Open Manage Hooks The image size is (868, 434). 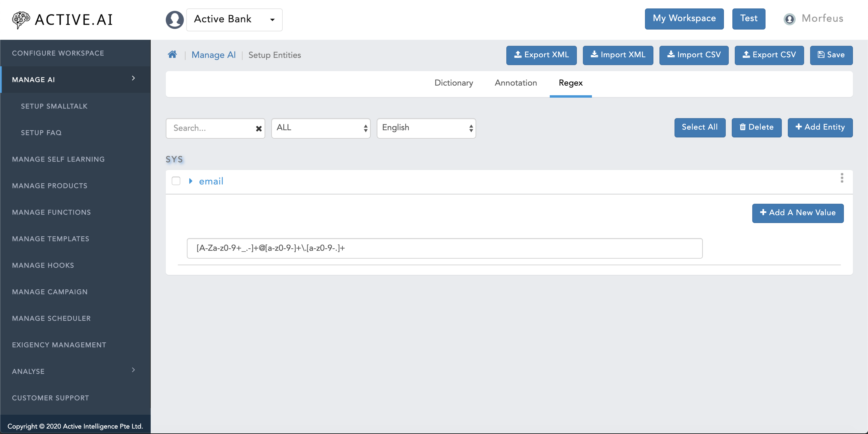coord(43,266)
